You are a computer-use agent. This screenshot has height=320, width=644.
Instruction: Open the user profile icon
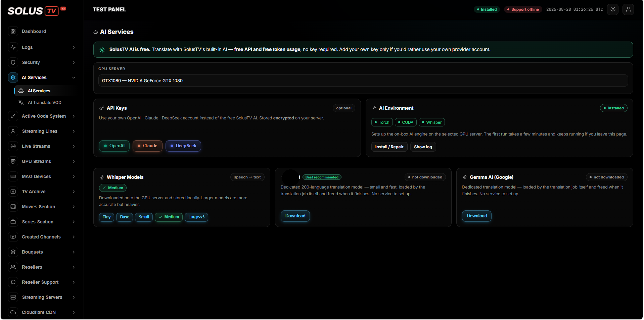point(628,9)
